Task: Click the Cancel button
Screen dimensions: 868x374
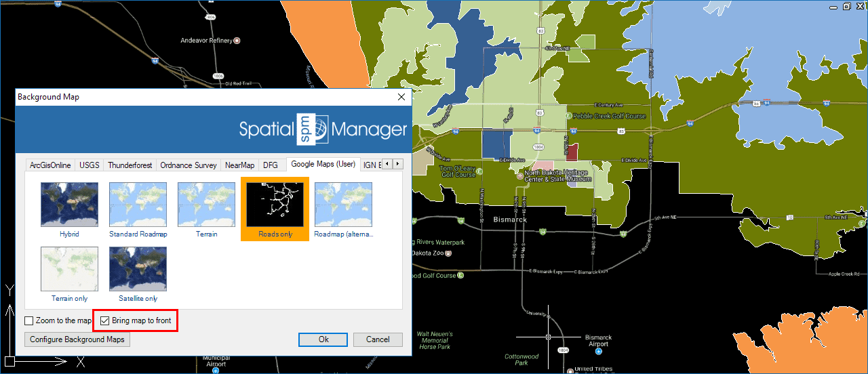Action: pyautogui.click(x=378, y=339)
